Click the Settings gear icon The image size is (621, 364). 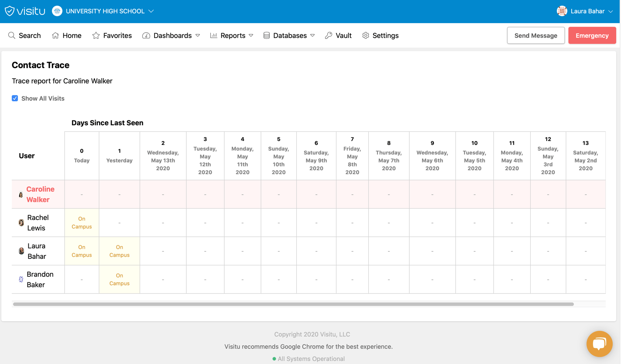point(366,35)
